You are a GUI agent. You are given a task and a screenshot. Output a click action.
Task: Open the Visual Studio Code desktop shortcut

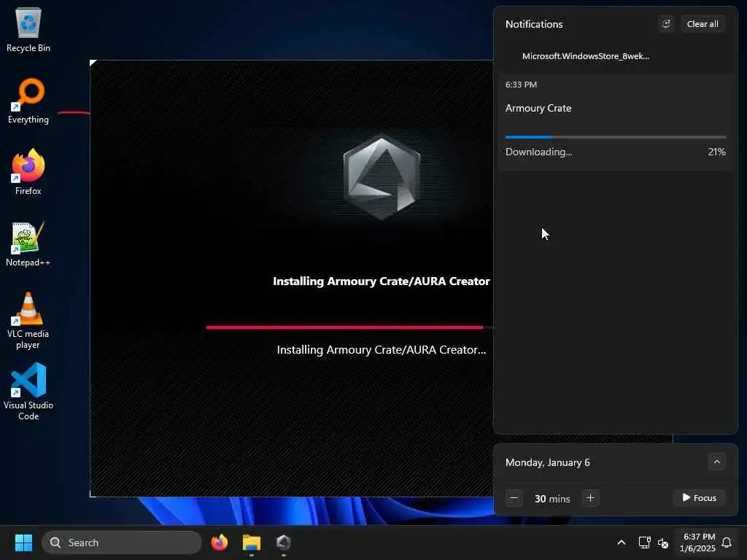(28, 392)
